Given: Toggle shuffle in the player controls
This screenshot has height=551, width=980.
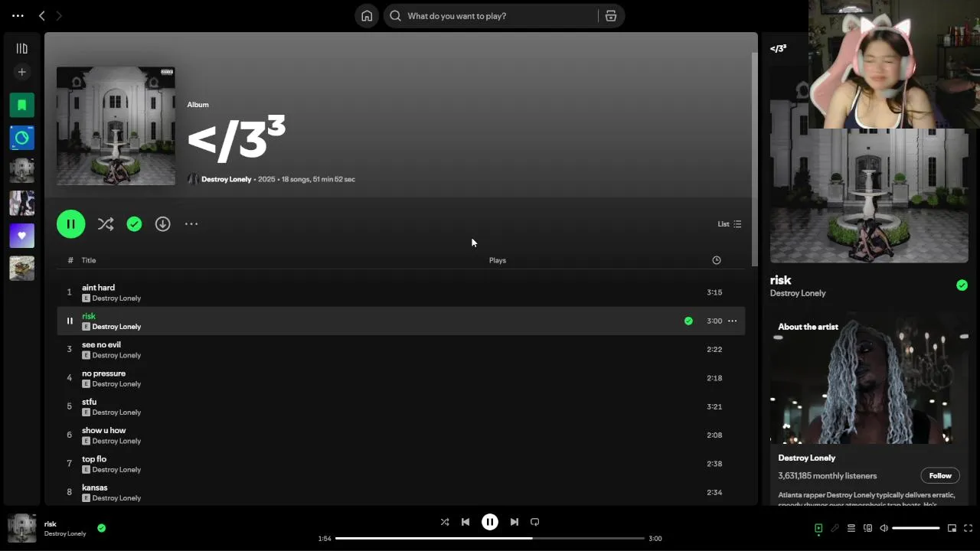Looking at the screenshot, I should pos(445,522).
